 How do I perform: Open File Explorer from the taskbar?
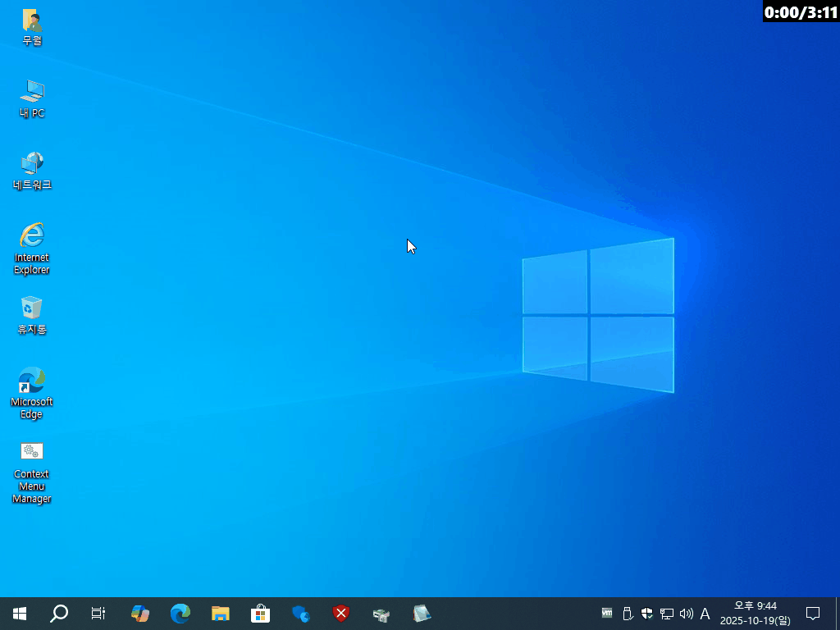point(220,614)
